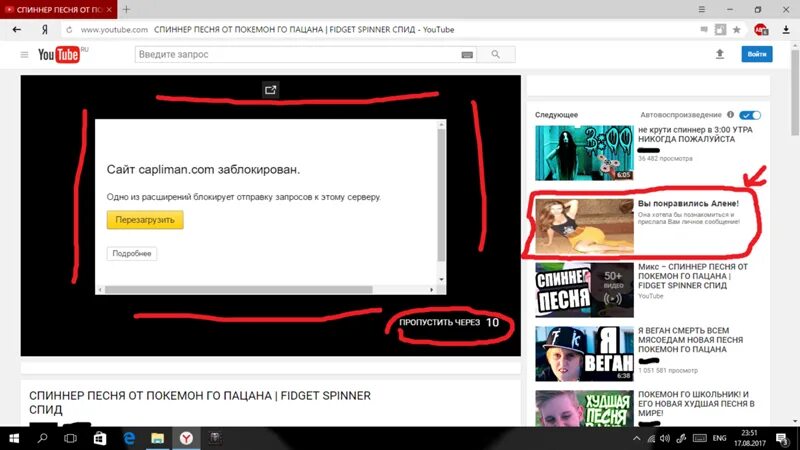Open a new browser tab with plus

127,9
